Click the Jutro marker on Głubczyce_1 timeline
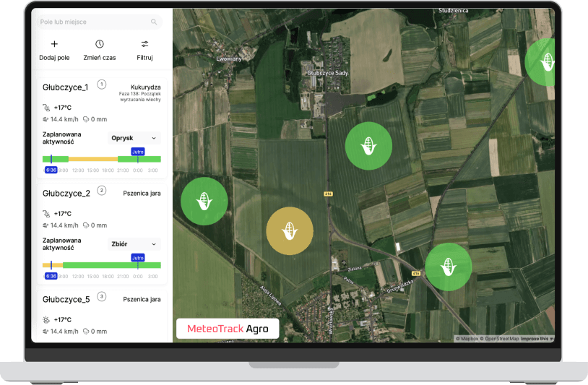 138,152
